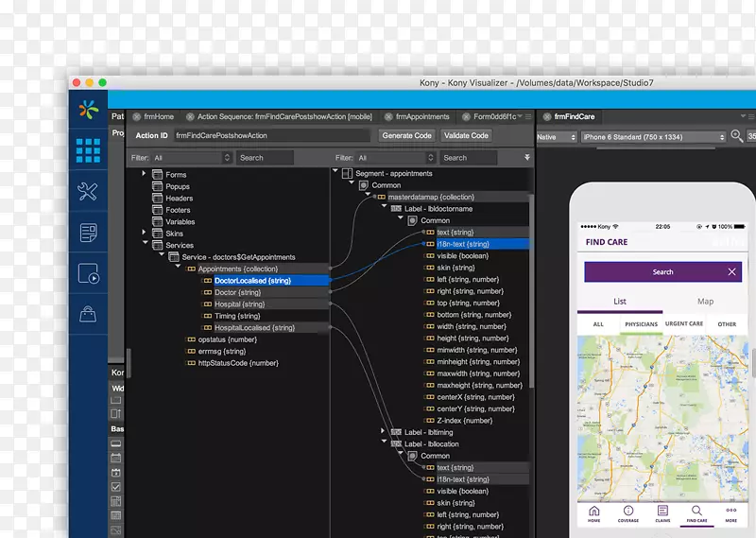Click the Action ID text field

pyautogui.click(x=271, y=136)
